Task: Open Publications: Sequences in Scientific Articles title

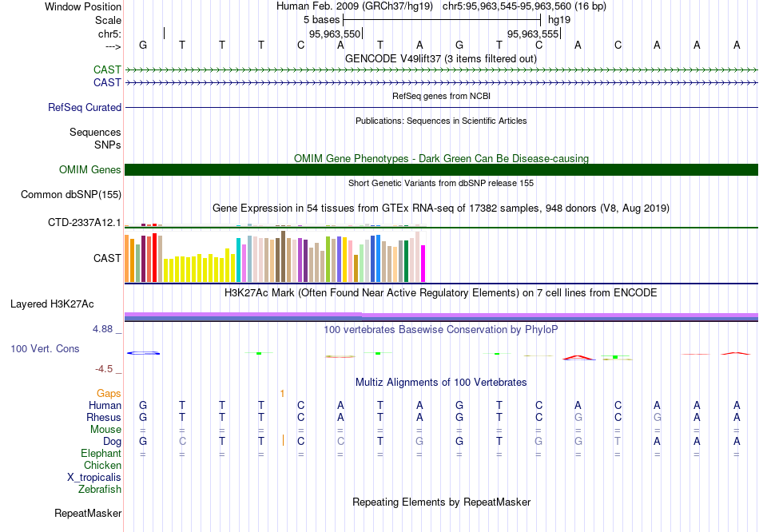Action: coord(441,121)
